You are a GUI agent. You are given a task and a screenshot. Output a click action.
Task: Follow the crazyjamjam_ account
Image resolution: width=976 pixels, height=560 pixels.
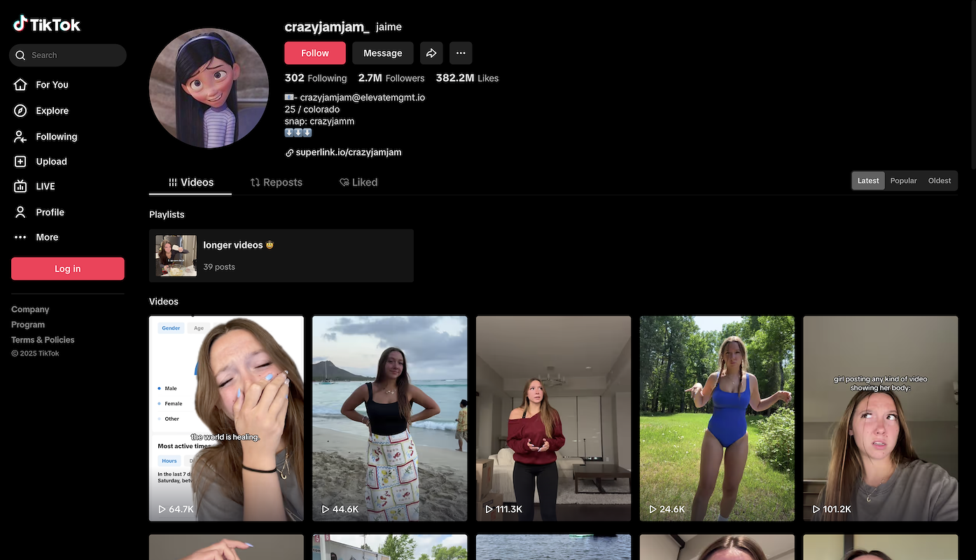click(x=315, y=53)
